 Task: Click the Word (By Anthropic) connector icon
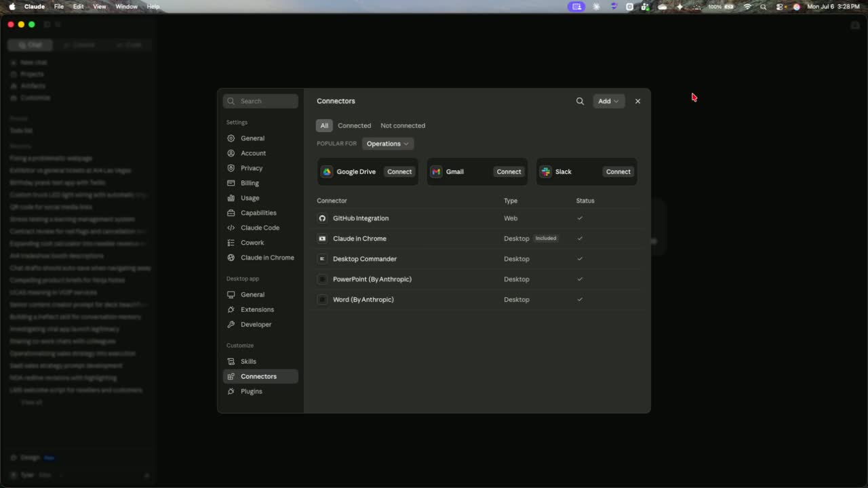point(322,300)
